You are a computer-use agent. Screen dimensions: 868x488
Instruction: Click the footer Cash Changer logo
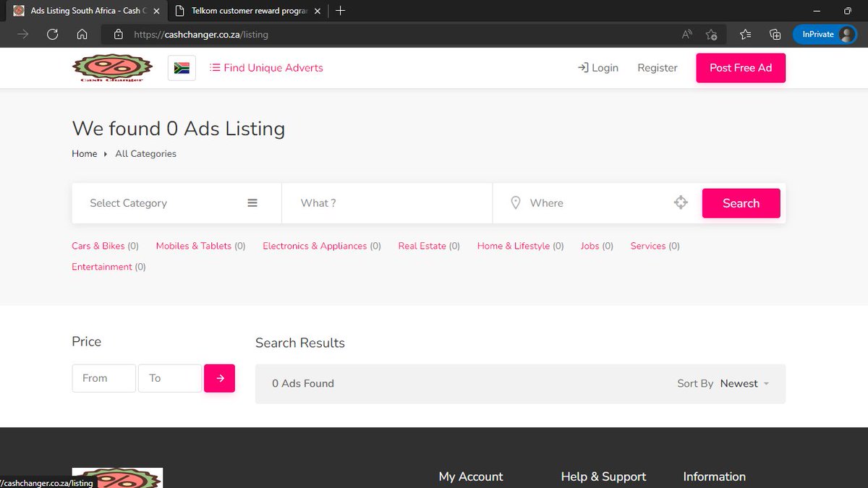(x=117, y=478)
